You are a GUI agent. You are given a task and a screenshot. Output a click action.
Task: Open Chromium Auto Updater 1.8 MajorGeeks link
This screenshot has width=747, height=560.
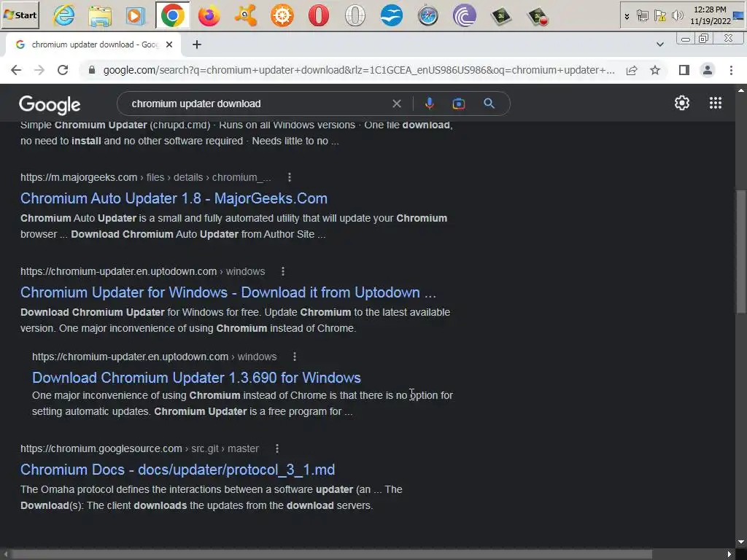coord(174,198)
